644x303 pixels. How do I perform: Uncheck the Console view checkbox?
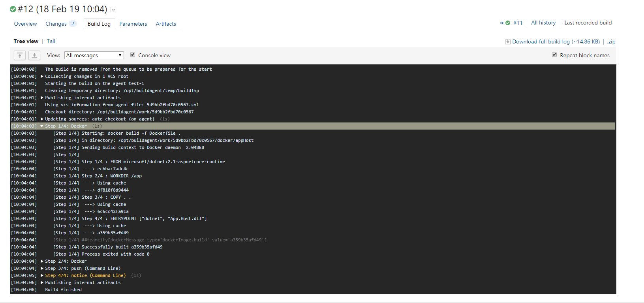click(x=133, y=55)
